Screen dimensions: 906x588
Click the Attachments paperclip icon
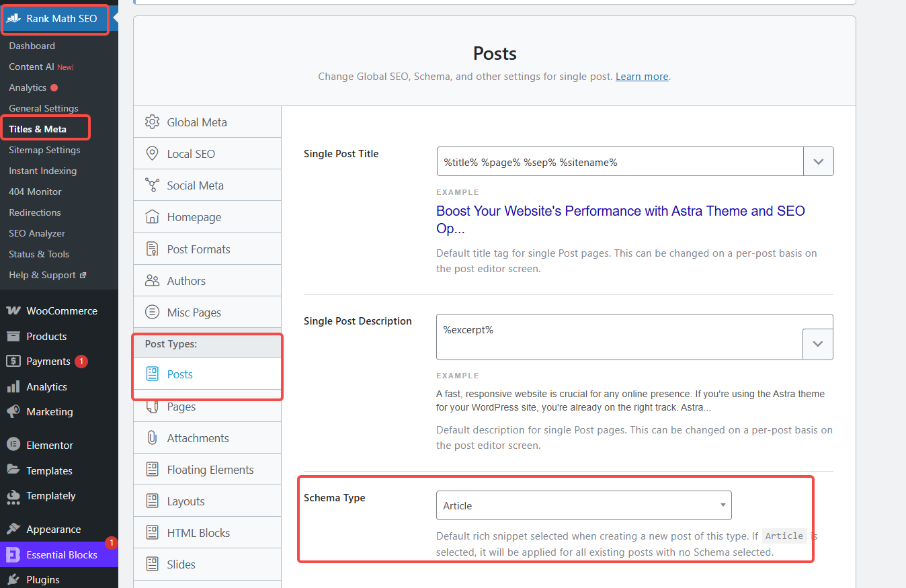(x=153, y=438)
